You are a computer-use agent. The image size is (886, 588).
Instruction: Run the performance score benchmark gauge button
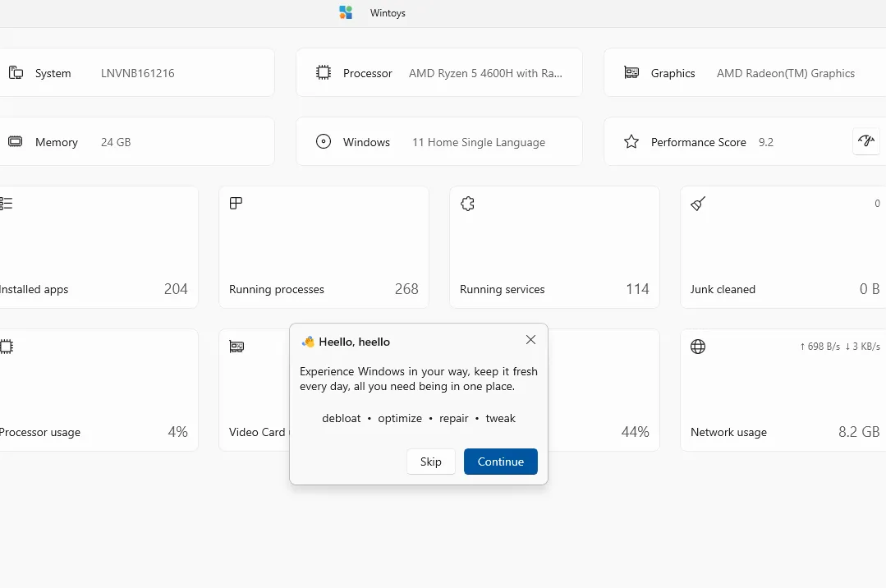pyautogui.click(x=865, y=141)
